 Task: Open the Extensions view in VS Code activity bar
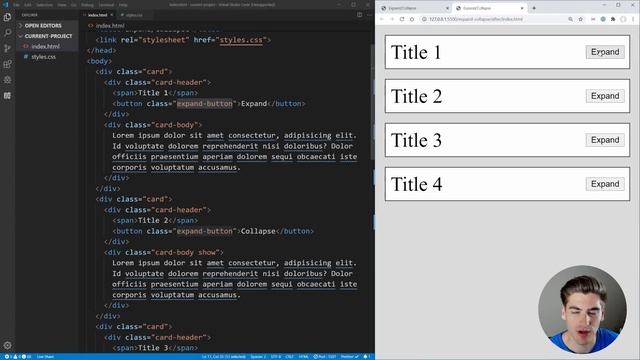click(x=7, y=64)
